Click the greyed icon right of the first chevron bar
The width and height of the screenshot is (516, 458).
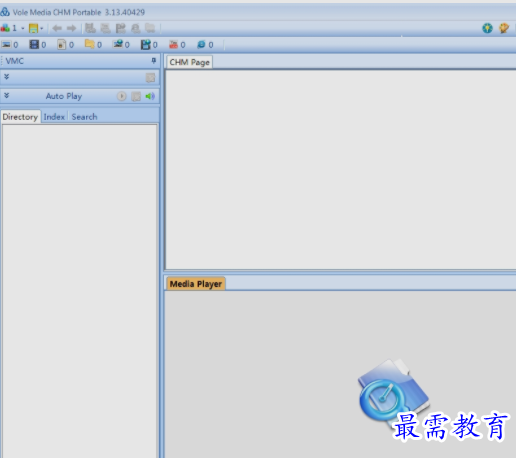click(x=151, y=78)
